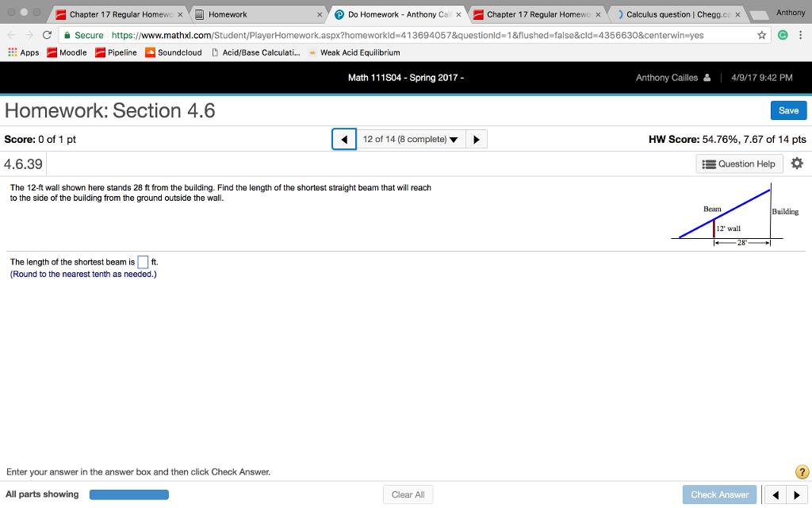Click the previous question arrow
812x508 pixels.
[x=343, y=138]
